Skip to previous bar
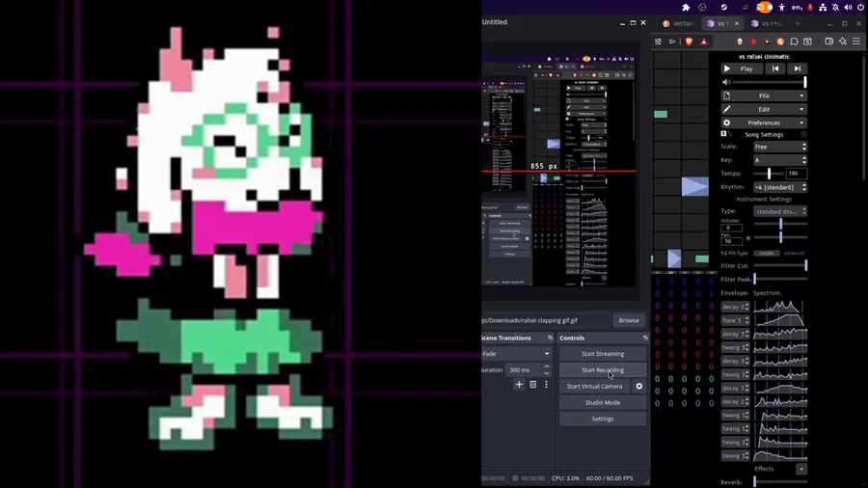 pyautogui.click(x=775, y=68)
